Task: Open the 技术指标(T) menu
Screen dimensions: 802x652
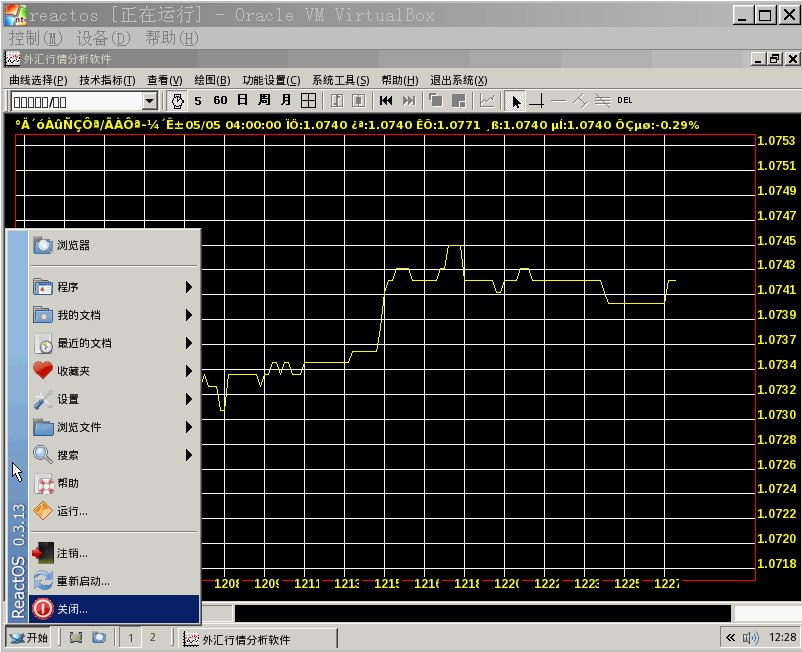Action: (x=107, y=80)
